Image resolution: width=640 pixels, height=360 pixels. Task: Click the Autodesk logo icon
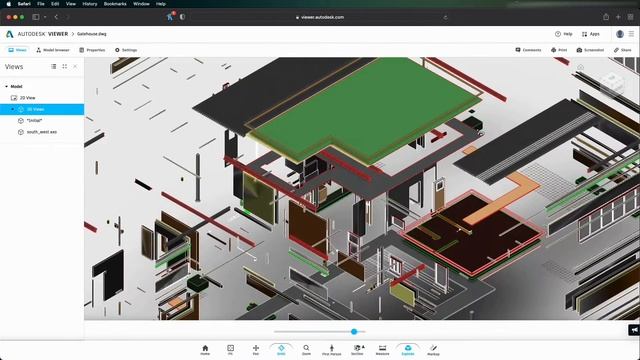pyautogui.click(x=9, y=34)
